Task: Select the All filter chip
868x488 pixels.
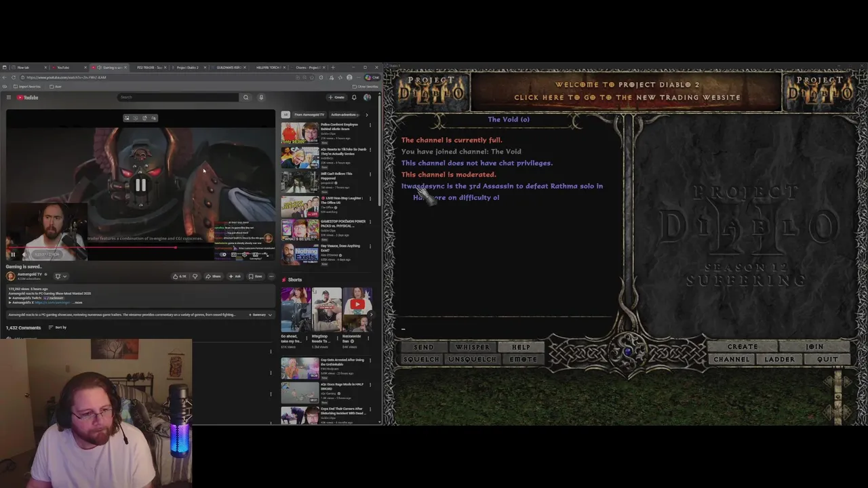Action: [285, 115]
